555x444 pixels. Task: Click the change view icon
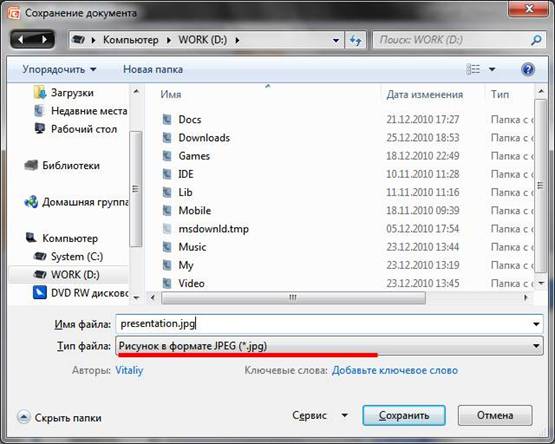[473, 69]
